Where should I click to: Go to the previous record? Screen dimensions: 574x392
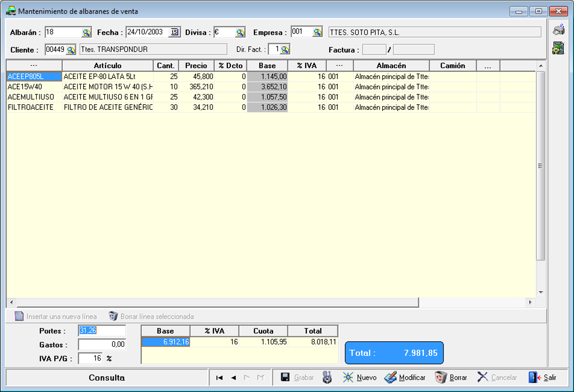click(x=233, y=378)
